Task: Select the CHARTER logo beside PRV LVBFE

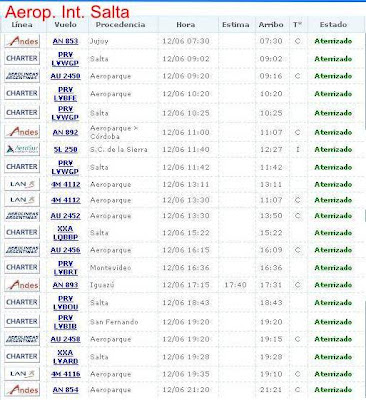Action: point(22,93)
